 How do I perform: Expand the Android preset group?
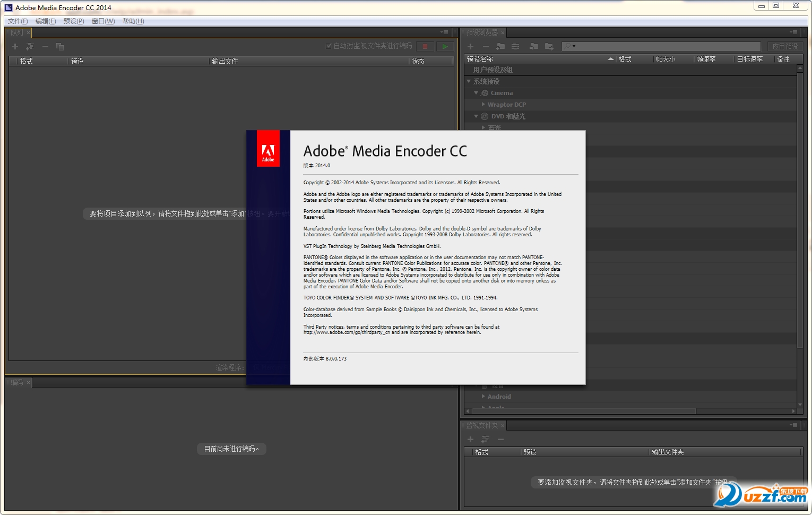[483, 397]
